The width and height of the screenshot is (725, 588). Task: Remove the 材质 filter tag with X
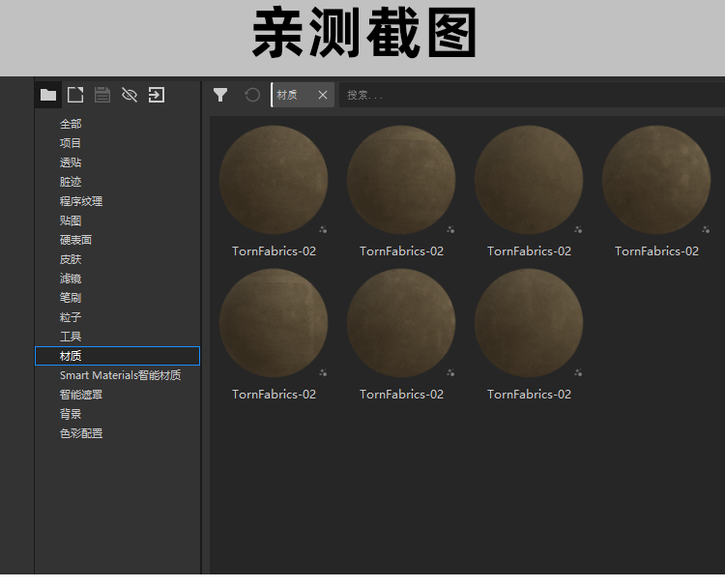[x=323, y=95]
